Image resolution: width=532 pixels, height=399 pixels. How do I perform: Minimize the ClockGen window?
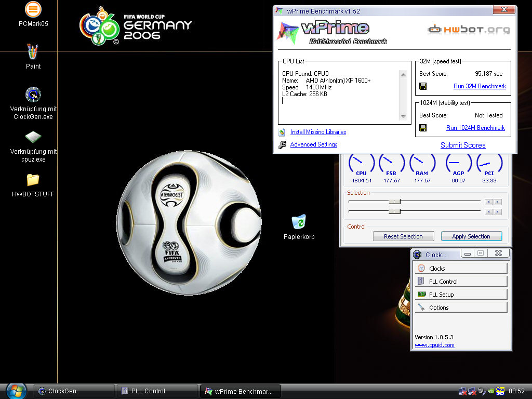point(467,254)
